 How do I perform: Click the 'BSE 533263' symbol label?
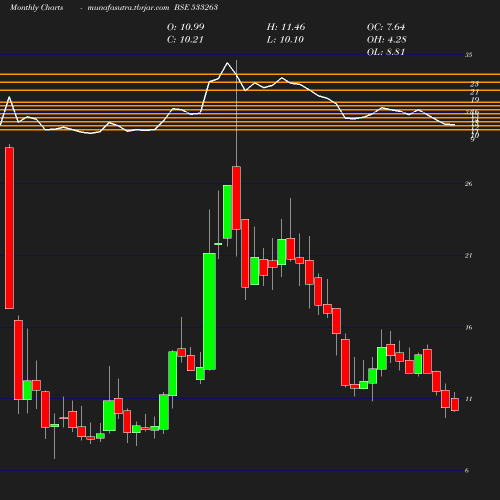(196, 7)
